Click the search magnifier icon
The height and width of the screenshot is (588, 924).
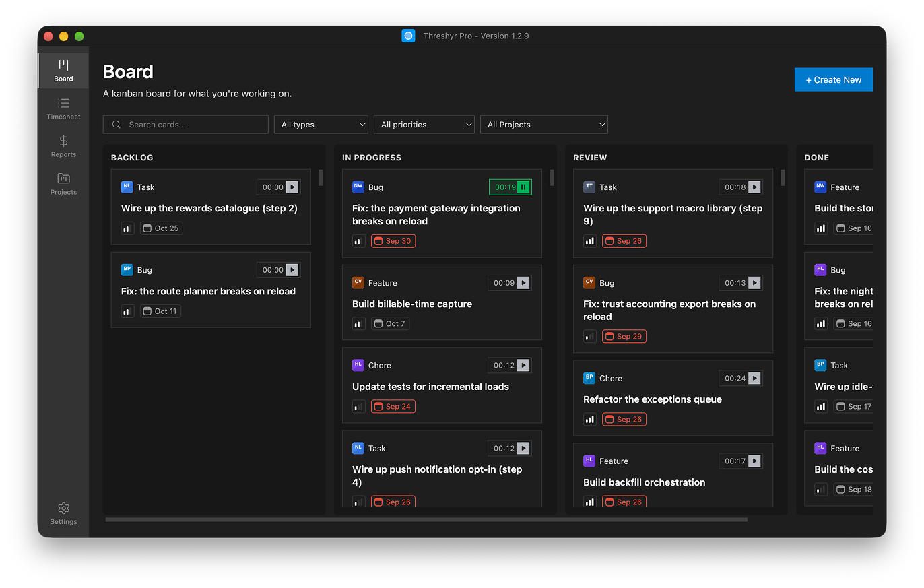pyautogui.click(x=117, y=125)
